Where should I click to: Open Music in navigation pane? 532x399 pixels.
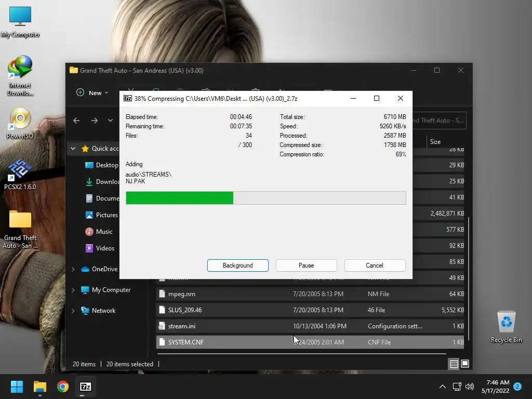pos(99,231)
